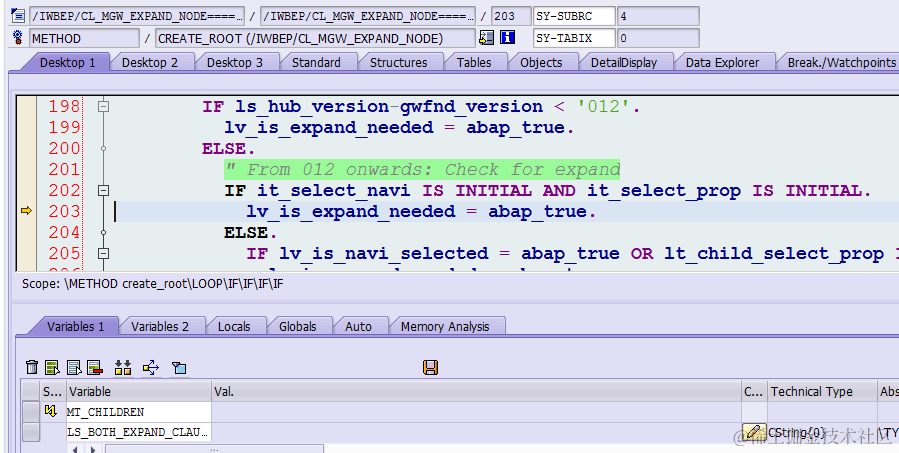Click the select-all corner cell of variables table
Image resolution: width=899 pixels, height=453 pixels.
(x=31, y=392)
